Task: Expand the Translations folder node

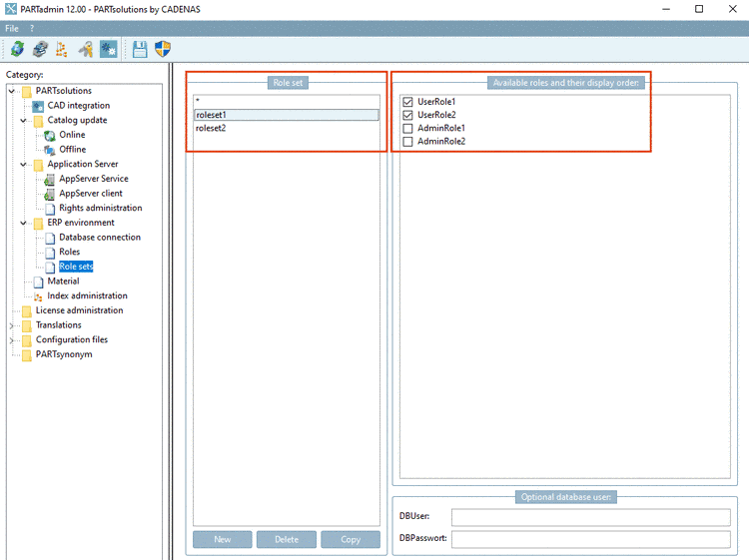Action: click(x=11, y=325)
